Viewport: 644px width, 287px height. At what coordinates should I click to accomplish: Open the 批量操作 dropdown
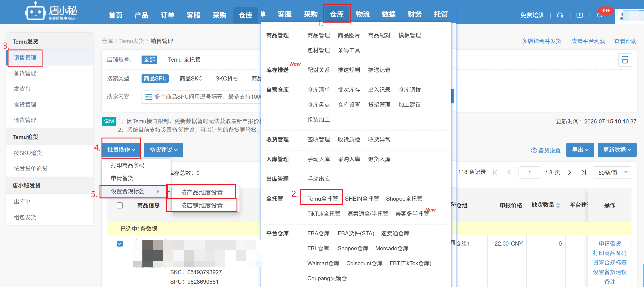click(x=121, y=150)
